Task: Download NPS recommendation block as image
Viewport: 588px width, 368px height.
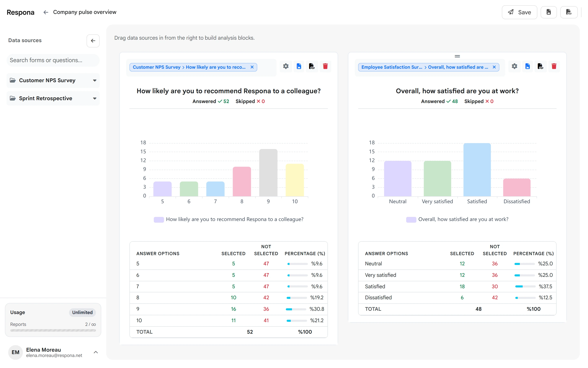Action: point(299,66)
